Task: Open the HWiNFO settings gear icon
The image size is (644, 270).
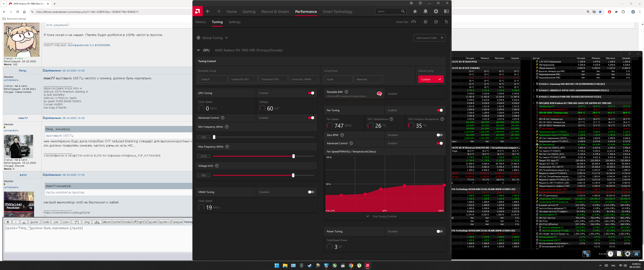Action: 628,254
